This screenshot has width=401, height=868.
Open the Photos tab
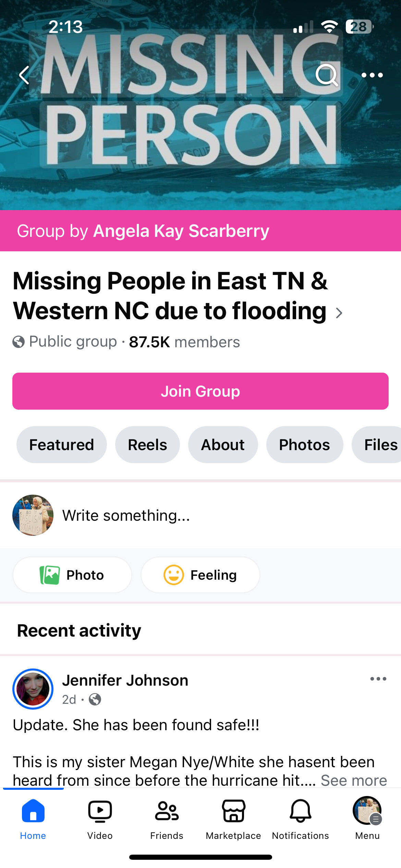pyautogui.click(x=304, y=445)
